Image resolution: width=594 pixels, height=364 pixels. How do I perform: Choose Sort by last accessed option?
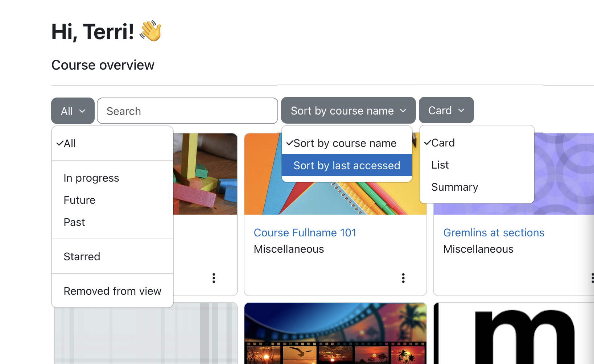coord(347,165)
